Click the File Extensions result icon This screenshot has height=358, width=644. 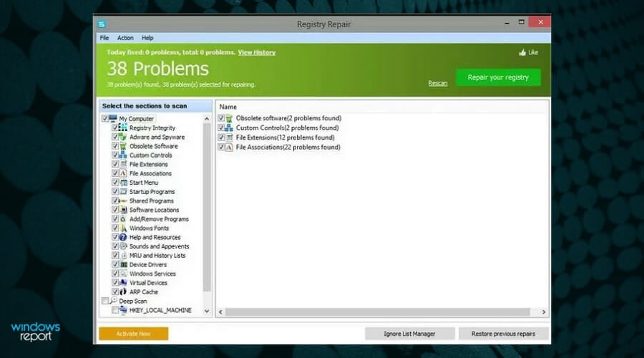[x=229, y=137]
